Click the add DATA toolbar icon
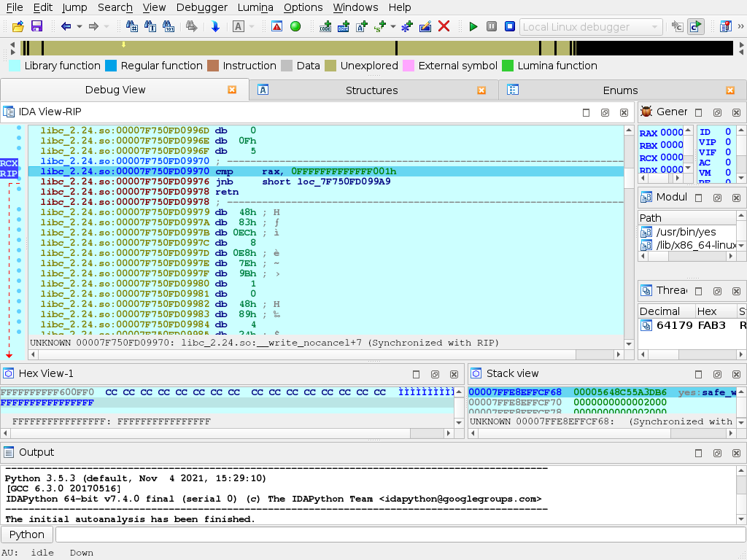Image resolution: width=747 pixels, height=560 pixels. [x=344, y=26]
